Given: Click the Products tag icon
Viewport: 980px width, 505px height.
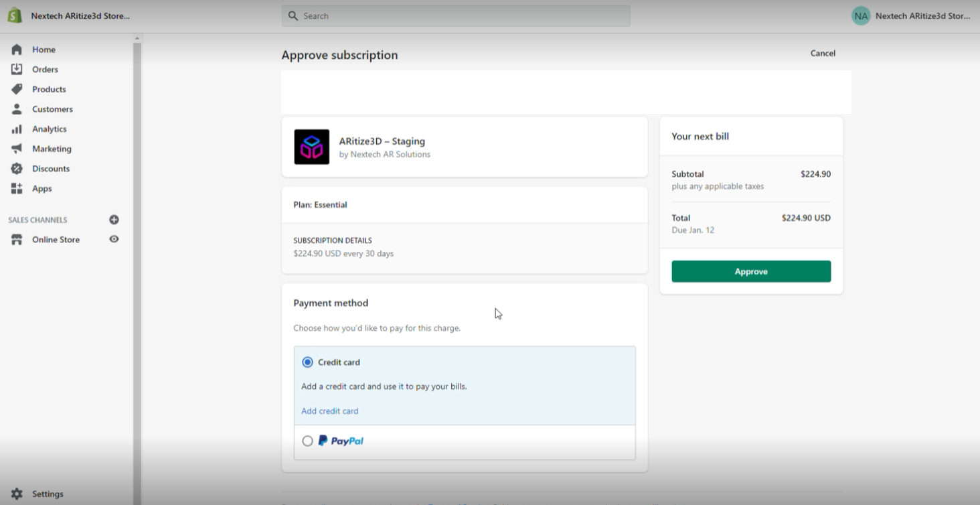Looking at the screenshot, I should 17,89.
